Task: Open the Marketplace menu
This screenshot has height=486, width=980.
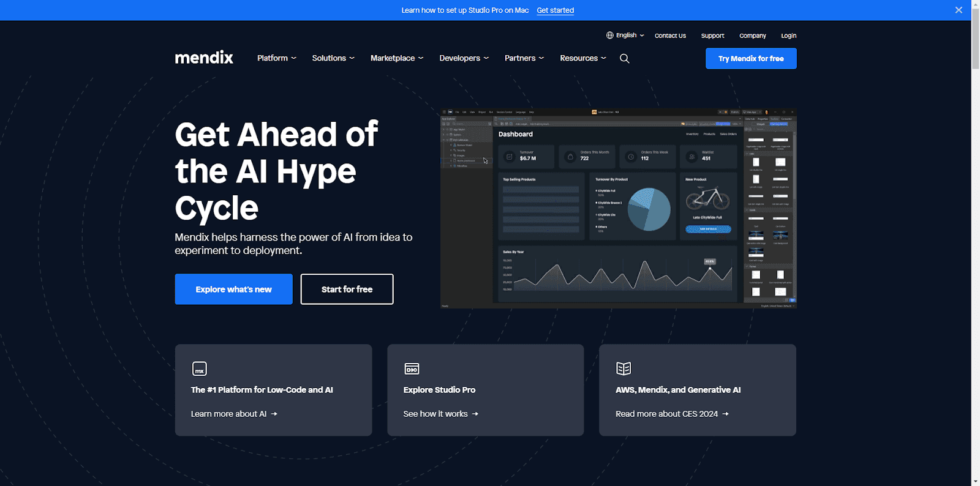Action: pyautogui.click(x=397, y=58)
